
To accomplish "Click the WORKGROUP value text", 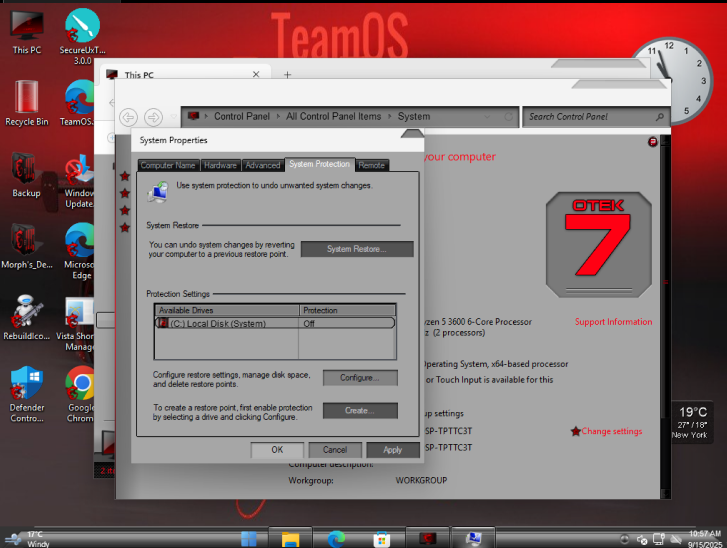I will tap(421, 480).
